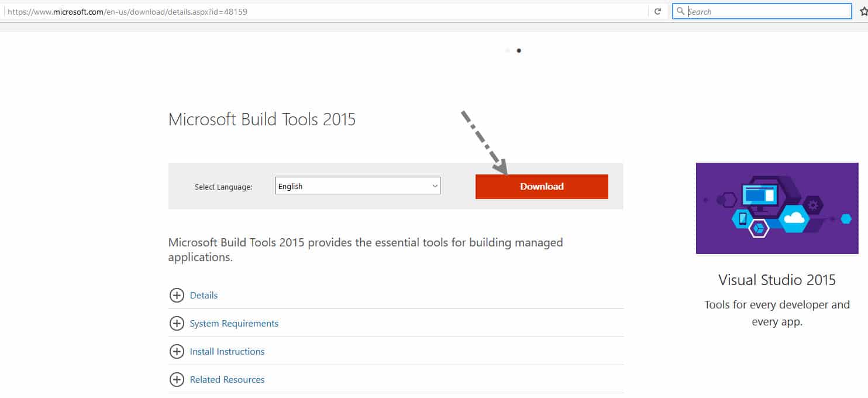Click the dropdown arrow on the language selector
The image size is (868, 398).
click(435, 186)
